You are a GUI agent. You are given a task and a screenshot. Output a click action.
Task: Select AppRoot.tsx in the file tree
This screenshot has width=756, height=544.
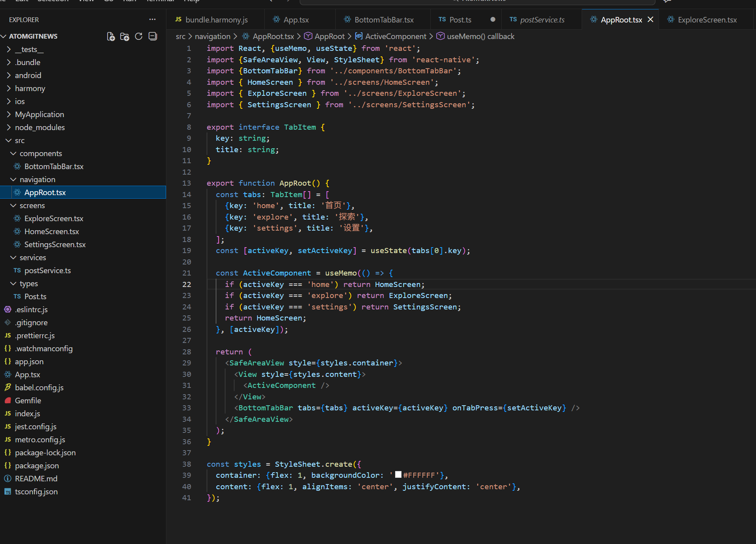[x=83, y=192]
